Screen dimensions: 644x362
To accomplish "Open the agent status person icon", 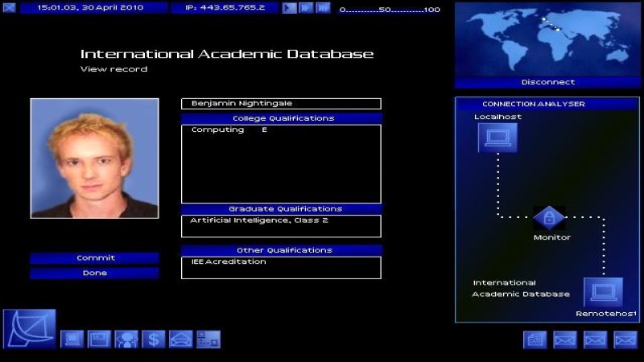I will click(126, 339).
